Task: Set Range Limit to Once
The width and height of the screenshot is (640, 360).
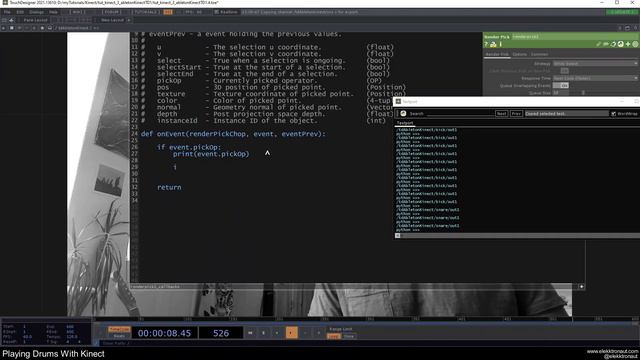Action: coord(349,336)
